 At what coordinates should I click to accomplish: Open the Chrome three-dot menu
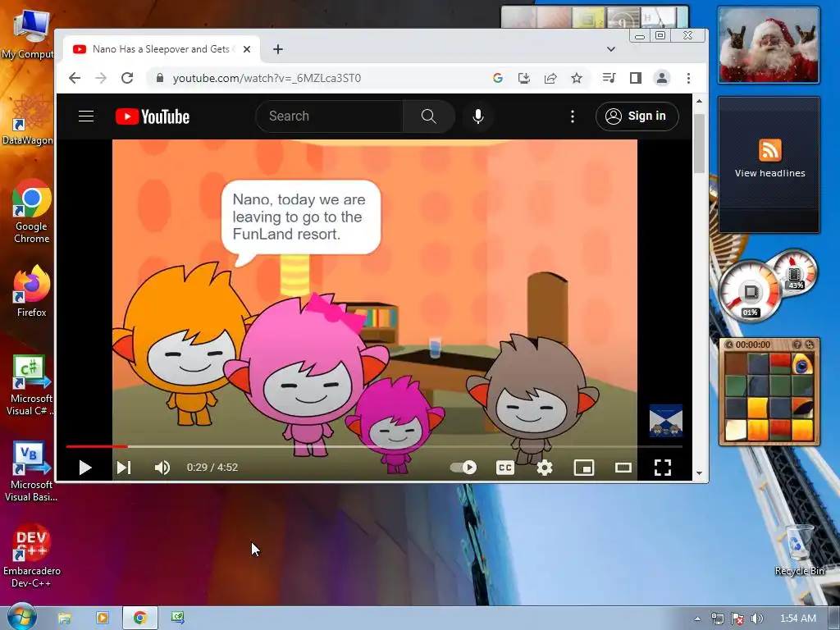point(688,78)
